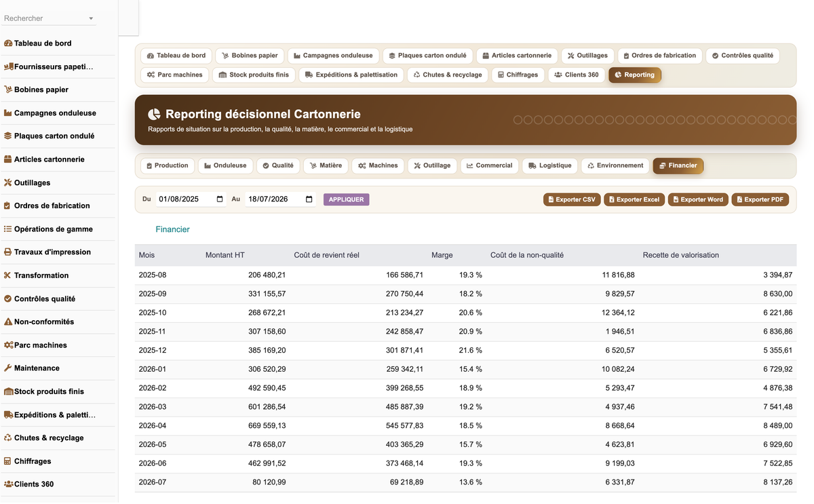
Task: Open Contrôles qualité in top navigation
Action: pyautogui.click(x=743, y=56)
